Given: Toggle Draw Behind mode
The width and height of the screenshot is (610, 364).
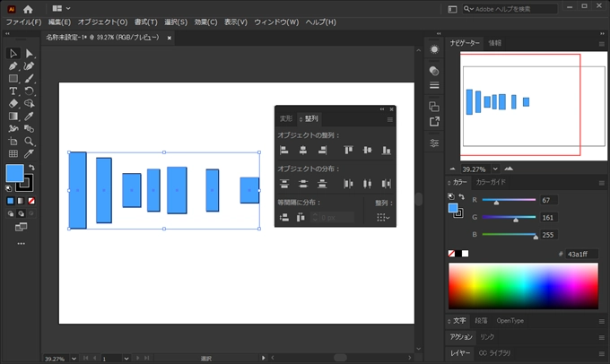Looking at the screenshot, I should click(x=21, y=213).
